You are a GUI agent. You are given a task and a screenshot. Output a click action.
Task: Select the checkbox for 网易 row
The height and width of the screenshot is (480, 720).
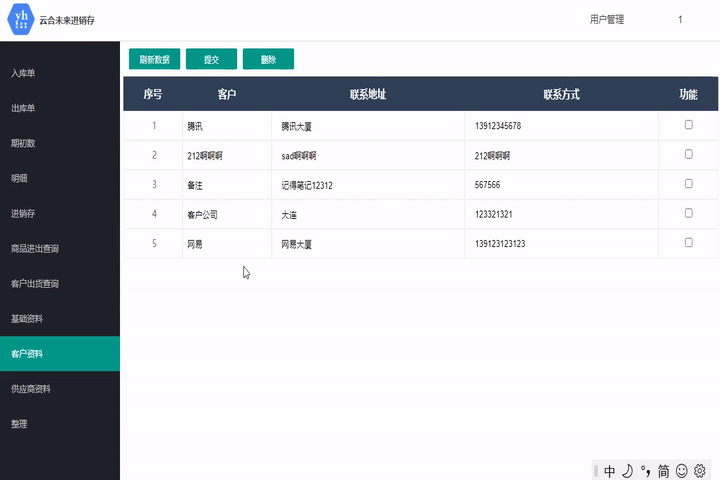688,243
